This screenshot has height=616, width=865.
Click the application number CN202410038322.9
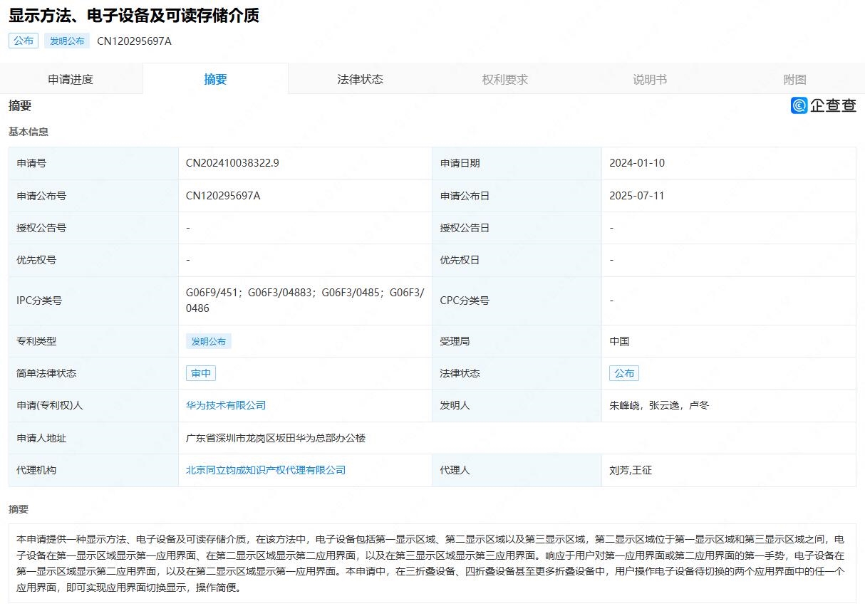pos(232,163)
